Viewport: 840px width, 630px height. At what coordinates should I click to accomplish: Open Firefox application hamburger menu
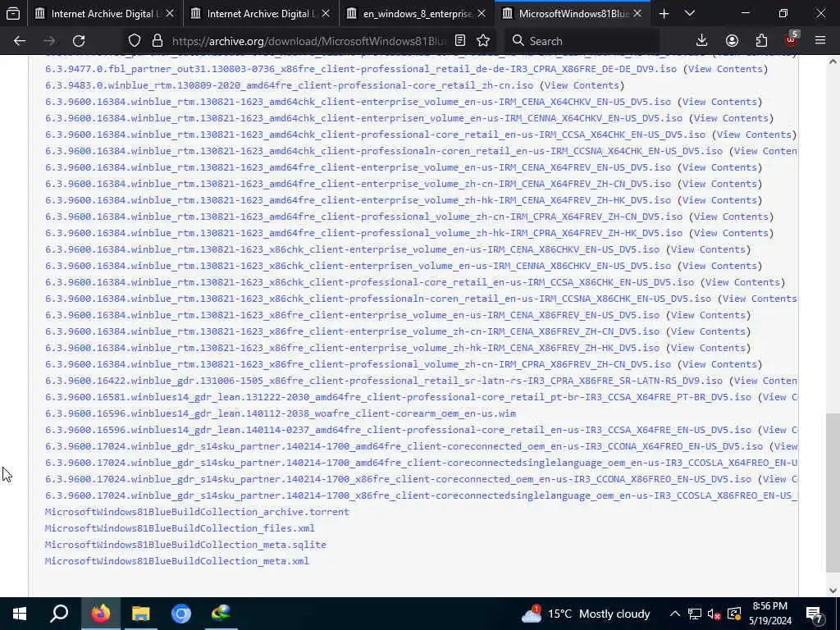(x=820, y=41)
